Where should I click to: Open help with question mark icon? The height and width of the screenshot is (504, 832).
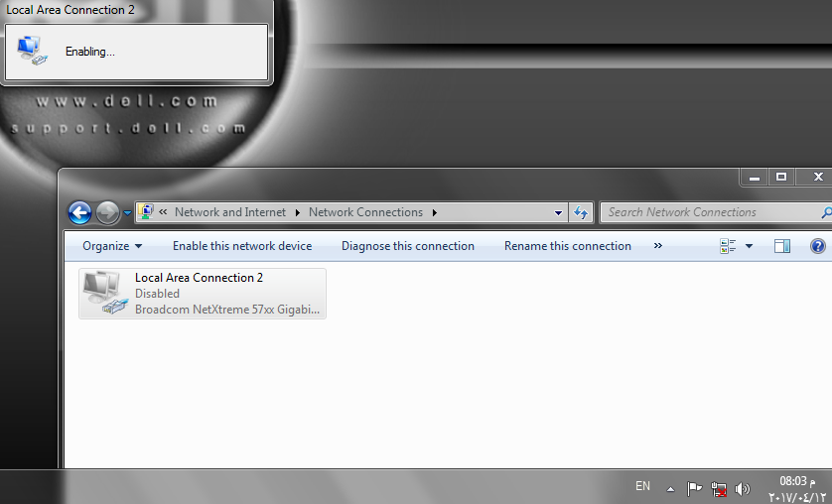tap(818, 246)
